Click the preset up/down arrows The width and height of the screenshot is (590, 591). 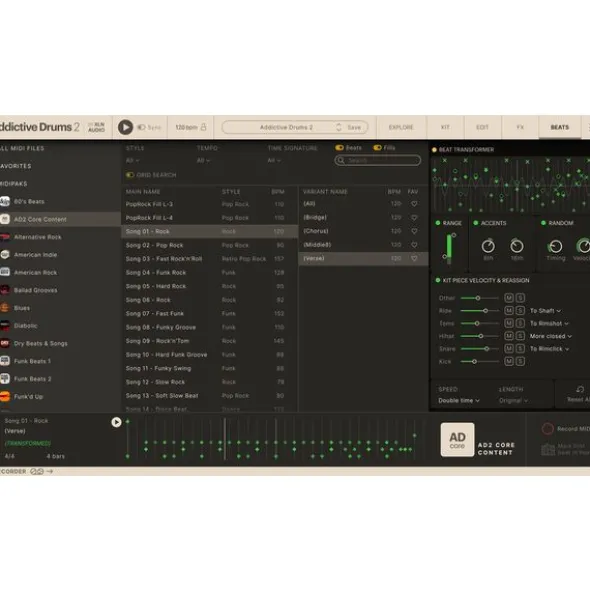[339, 127]
